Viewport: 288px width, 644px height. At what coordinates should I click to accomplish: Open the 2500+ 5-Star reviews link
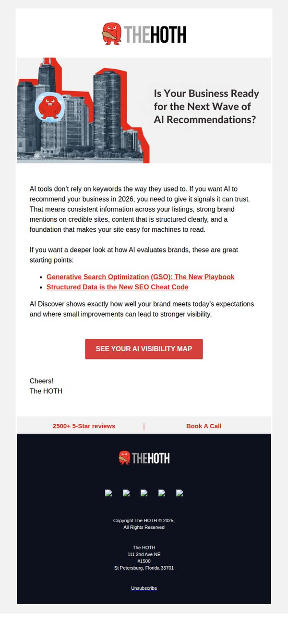[84, 426]
